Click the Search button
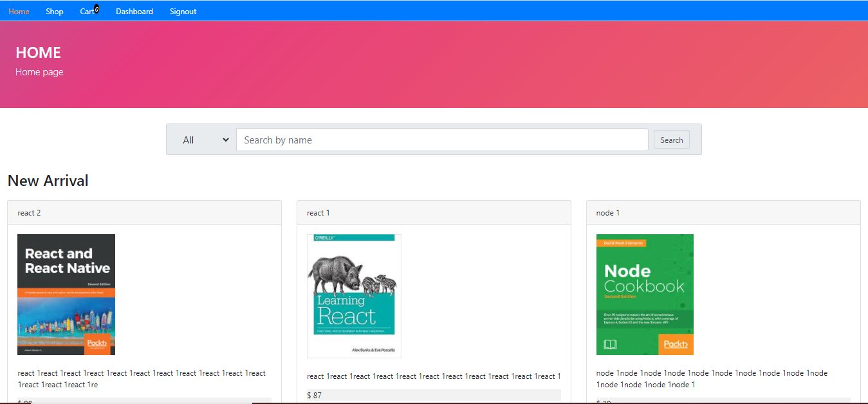The width and height of the screenshot is (868, 404). coord(671,140)
